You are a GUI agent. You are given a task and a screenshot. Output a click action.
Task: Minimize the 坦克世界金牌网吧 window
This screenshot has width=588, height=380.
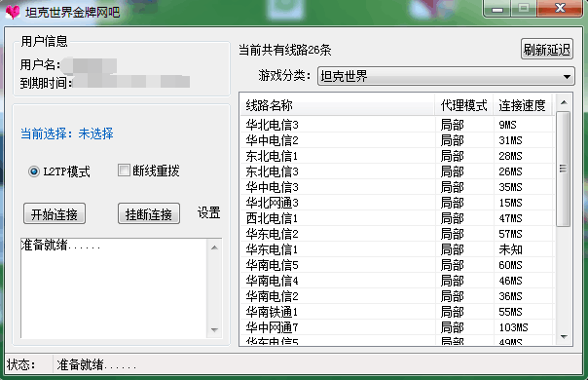coord(497,9)
